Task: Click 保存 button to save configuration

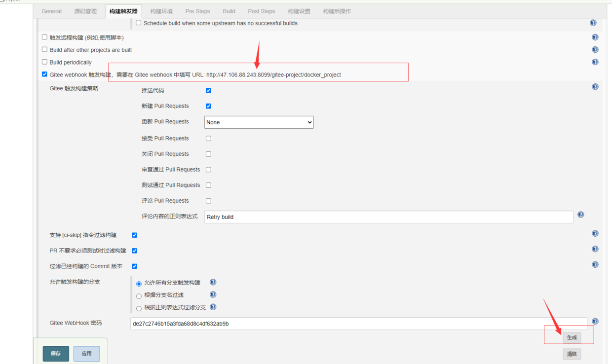Action: (56, 354)
